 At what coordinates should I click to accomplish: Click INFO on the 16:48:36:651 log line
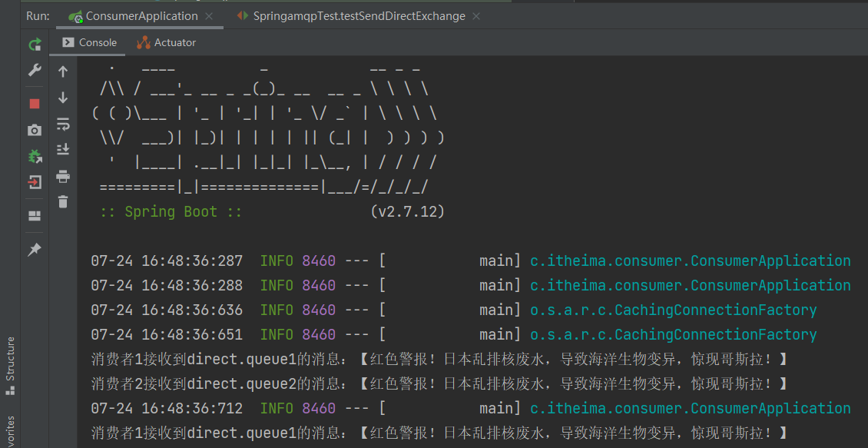coord(277,334)
